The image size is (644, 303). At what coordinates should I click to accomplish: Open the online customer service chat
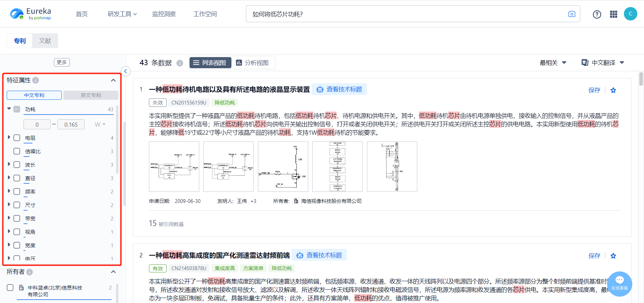(x=619, y=283)
